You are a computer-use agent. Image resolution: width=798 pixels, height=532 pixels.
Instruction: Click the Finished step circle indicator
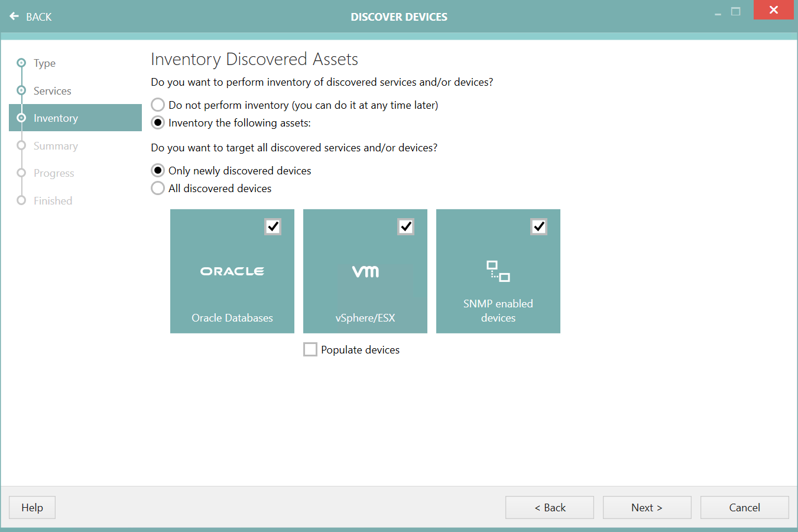21,200
